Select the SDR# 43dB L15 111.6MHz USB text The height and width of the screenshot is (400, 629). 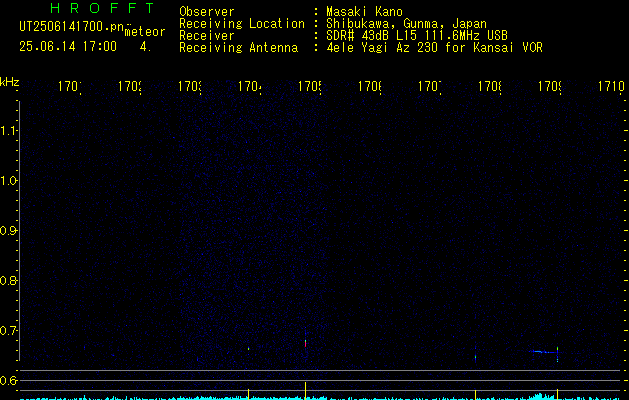click(x=417, y=36)
